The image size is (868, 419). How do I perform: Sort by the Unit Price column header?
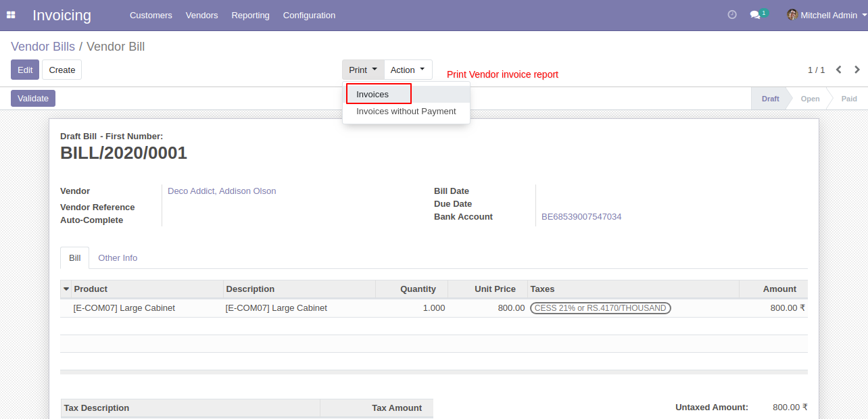(x=487, y=289)
